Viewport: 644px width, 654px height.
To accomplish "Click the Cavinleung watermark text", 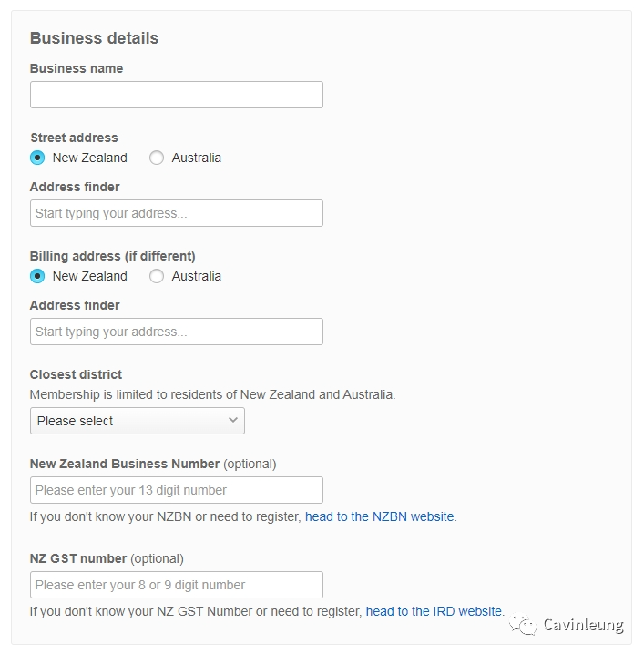I will 583,625.
